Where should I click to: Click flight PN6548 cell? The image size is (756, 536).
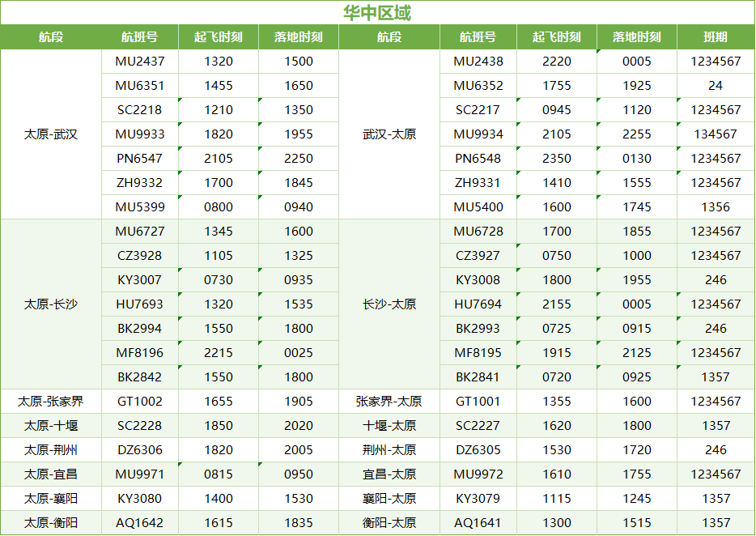478,159
